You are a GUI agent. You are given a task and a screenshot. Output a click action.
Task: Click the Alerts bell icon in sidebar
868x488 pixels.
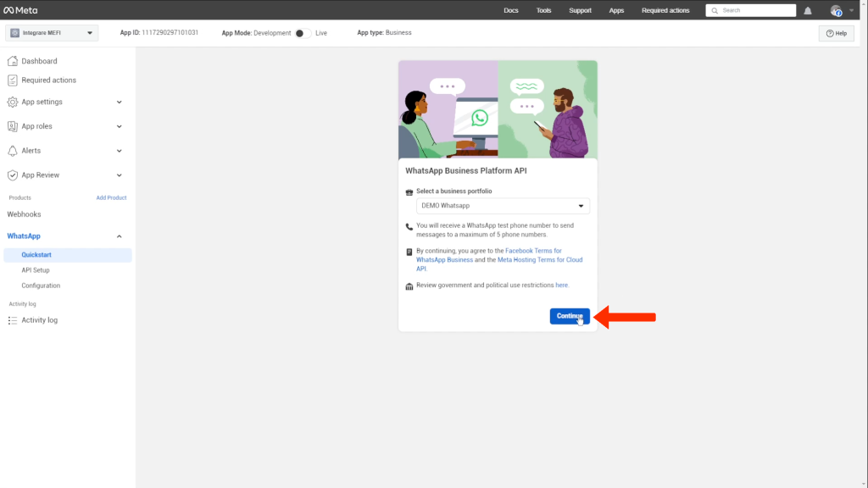(x=12, y=151)
